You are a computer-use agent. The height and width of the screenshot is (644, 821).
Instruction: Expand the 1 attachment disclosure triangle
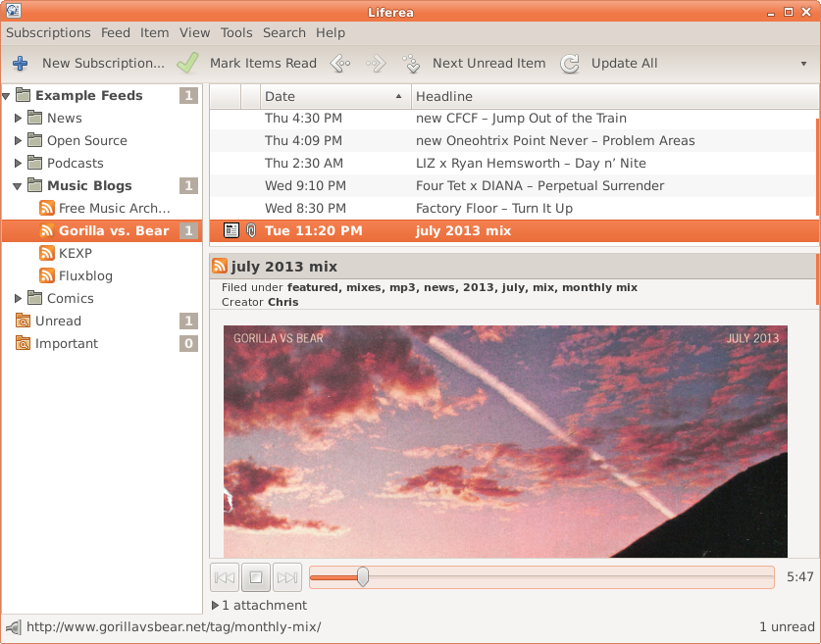click(x=216, y=606)
